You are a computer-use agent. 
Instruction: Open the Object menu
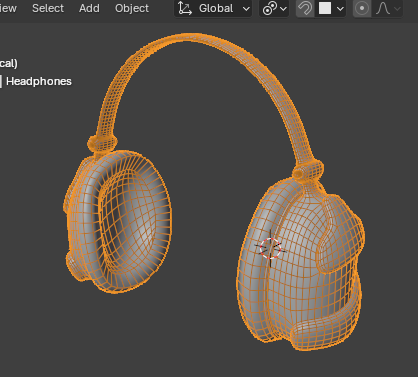point(132,8)
